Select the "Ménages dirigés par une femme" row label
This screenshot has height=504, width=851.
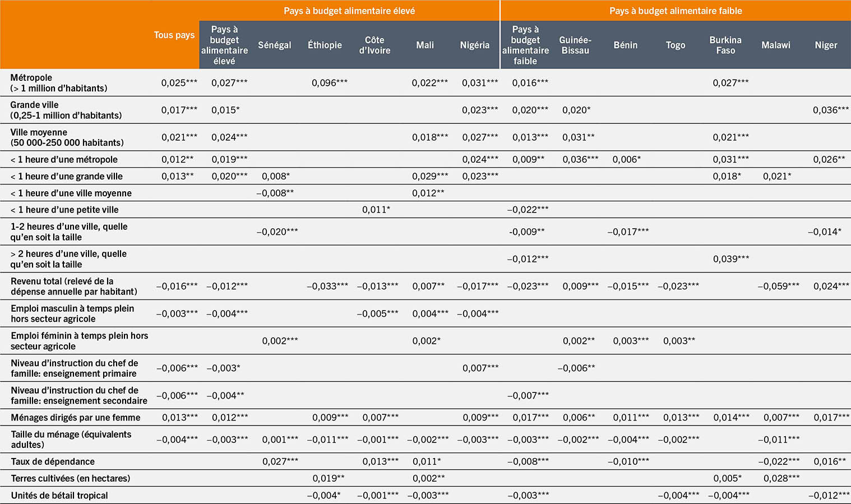point(75,417)
